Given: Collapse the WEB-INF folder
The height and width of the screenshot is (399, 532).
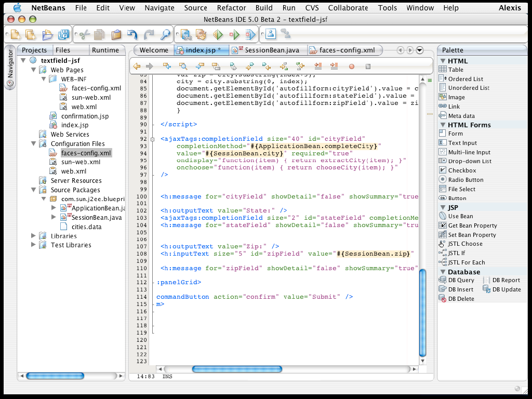Looking at the screenshot, I should 44,79.
